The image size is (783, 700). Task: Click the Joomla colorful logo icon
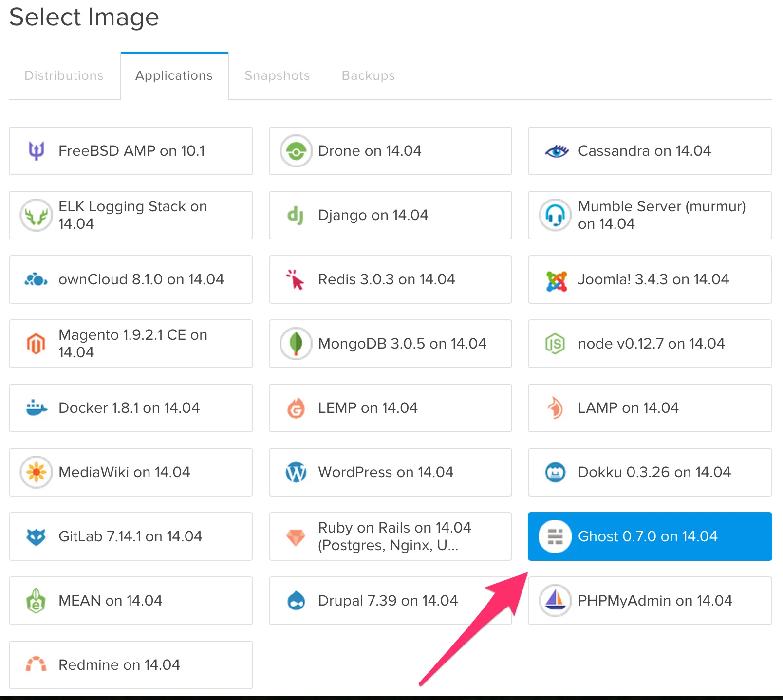pos(557,281)
